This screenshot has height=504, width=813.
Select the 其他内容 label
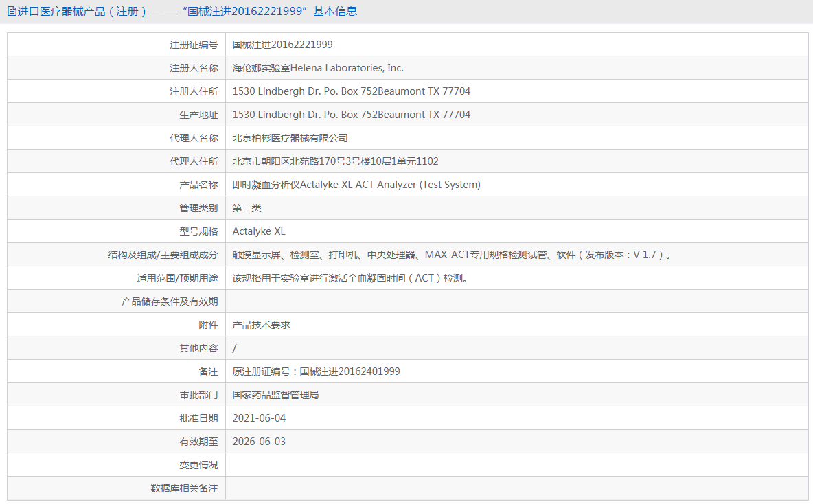[x=198, y=348]
